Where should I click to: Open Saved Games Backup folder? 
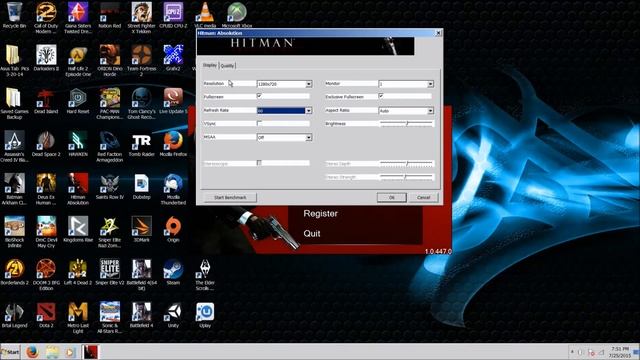(14, 103)
